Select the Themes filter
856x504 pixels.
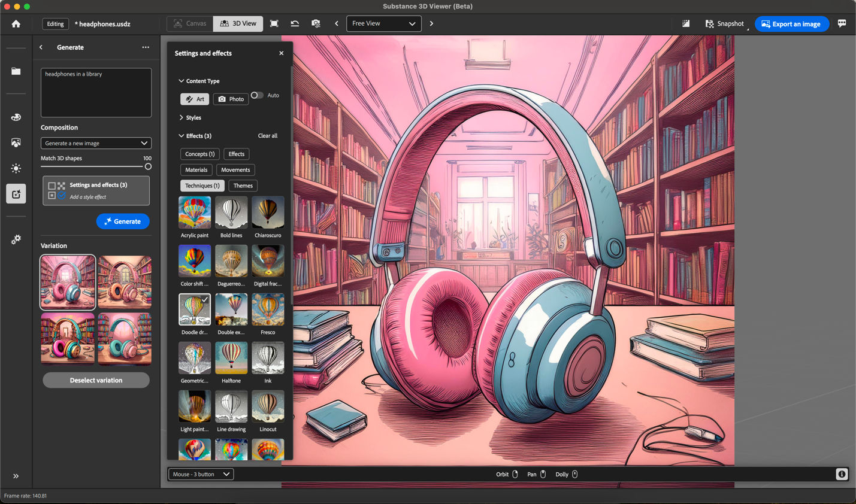tap(243, 186)
